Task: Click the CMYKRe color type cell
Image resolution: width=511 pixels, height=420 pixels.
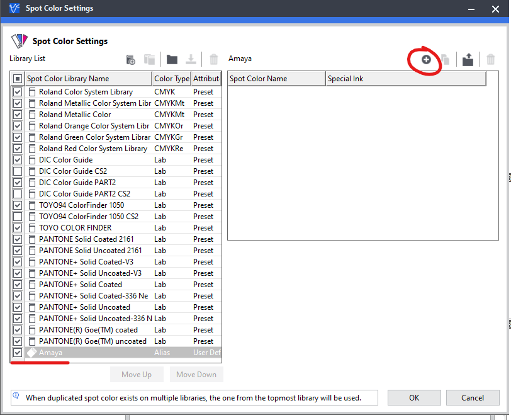Action: (169, 149)
